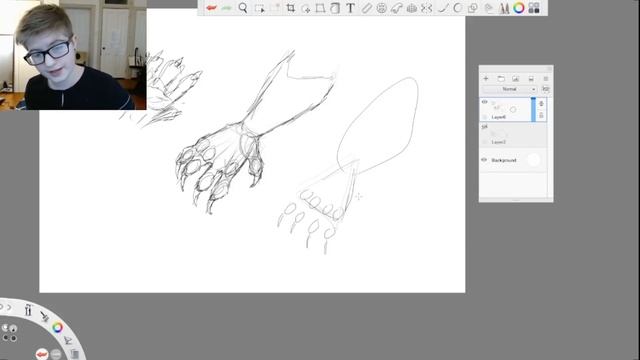The height and width of the screenshot is (360, 640).
Task: Click the lagoon forward chevron arrow
Action: click(x=9, y=307)
